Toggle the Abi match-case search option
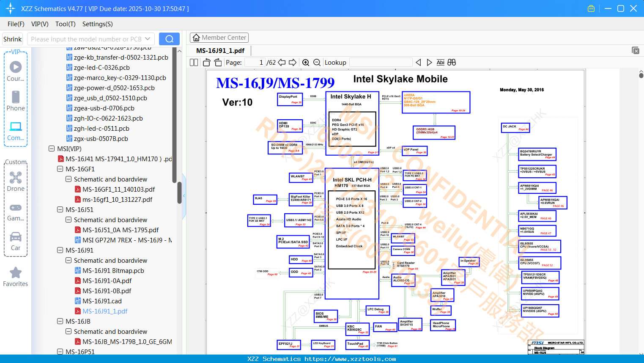The image size is (644, 363). pos(440,63)
